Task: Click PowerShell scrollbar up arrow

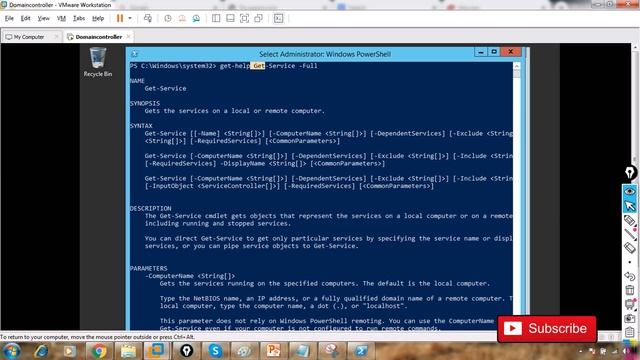Action: [517, 66]
